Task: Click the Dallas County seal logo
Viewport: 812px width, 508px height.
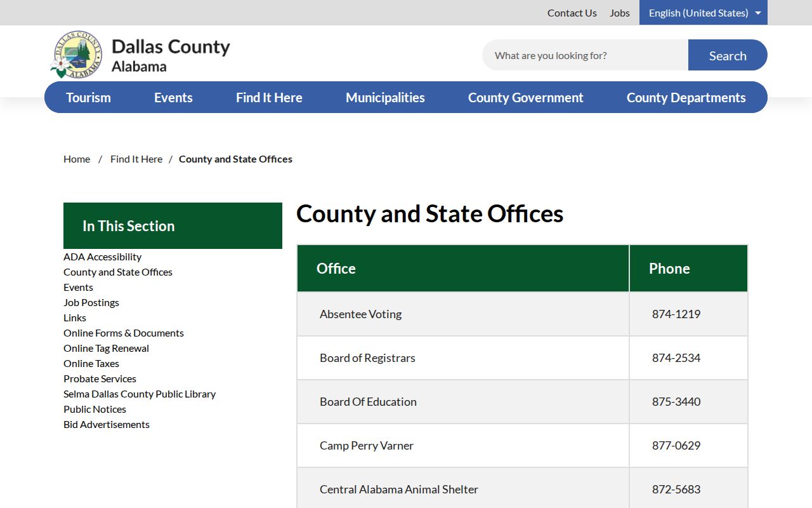Action: 76,55
